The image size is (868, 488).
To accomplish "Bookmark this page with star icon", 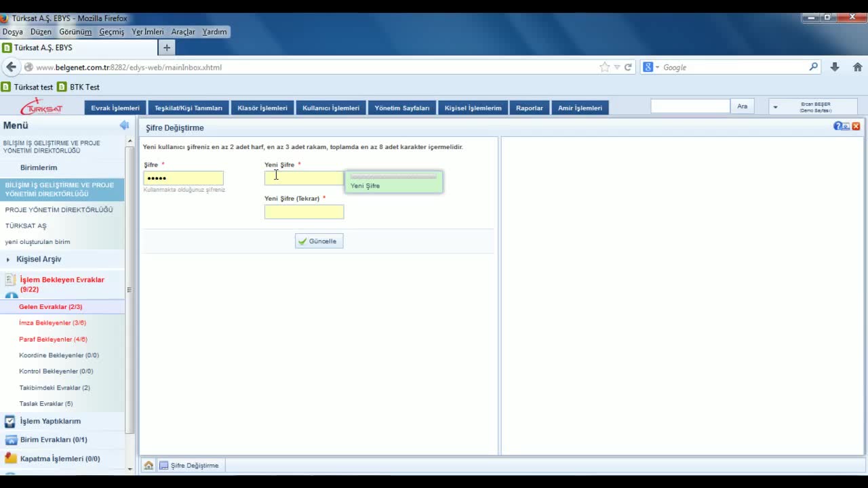I will [604, 67].
